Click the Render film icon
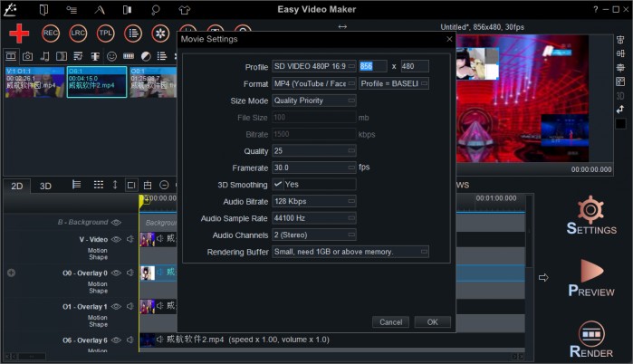This screenshot has height=364, width=633. click(591, 333)
